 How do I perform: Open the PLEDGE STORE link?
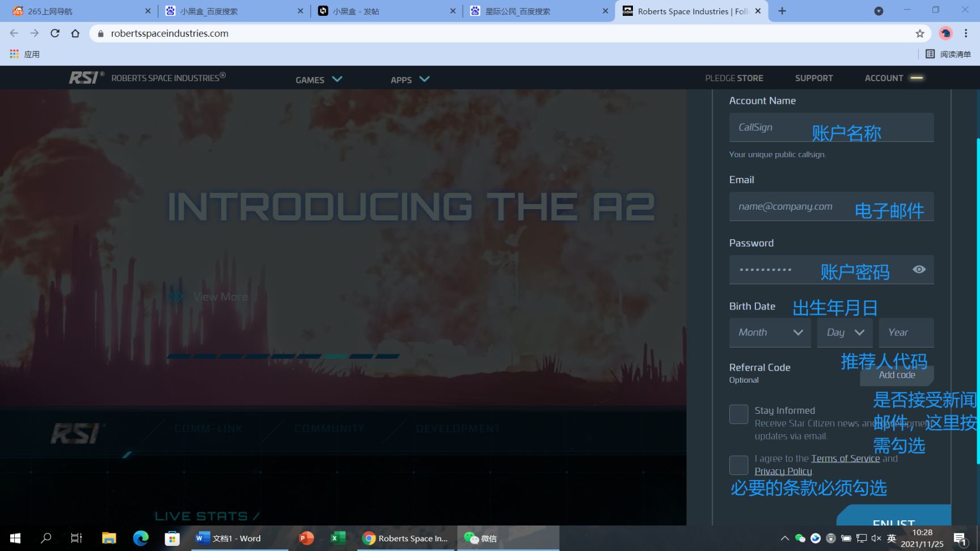point(734,78)
